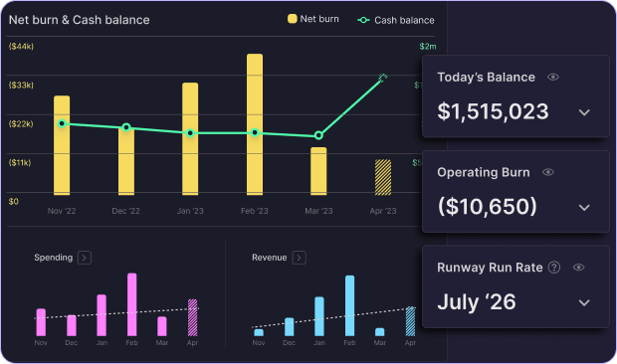The image size is (617, 364).
Task: Open the Revenue details arrow icon
Action: [300, 258]
